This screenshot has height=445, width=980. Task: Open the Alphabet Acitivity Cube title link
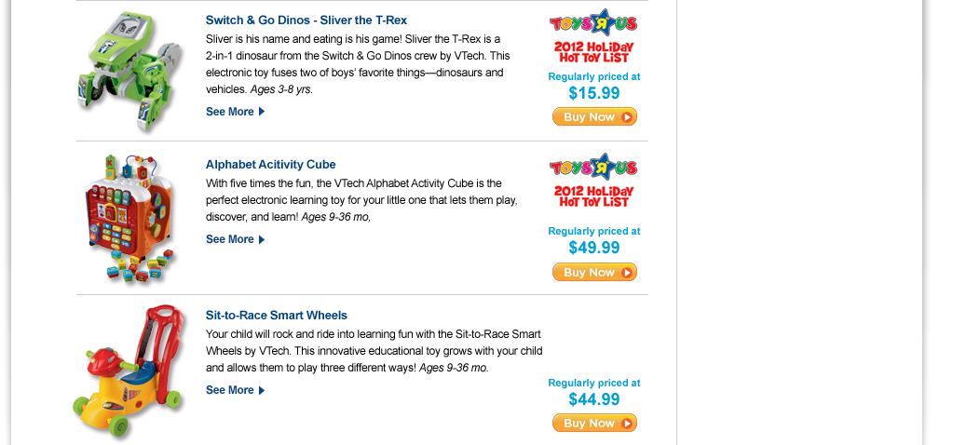click(270, 165)
